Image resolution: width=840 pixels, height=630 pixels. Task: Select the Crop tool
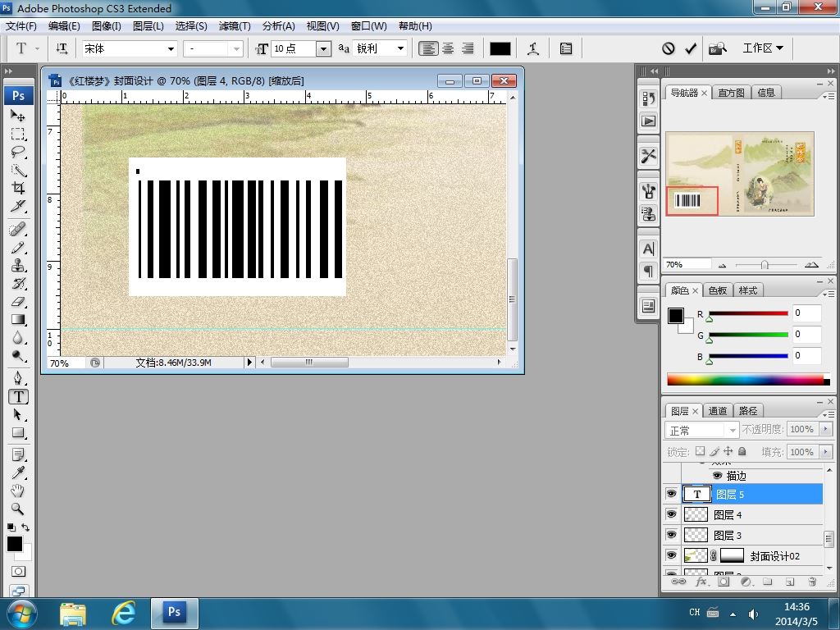pos(18,188)
